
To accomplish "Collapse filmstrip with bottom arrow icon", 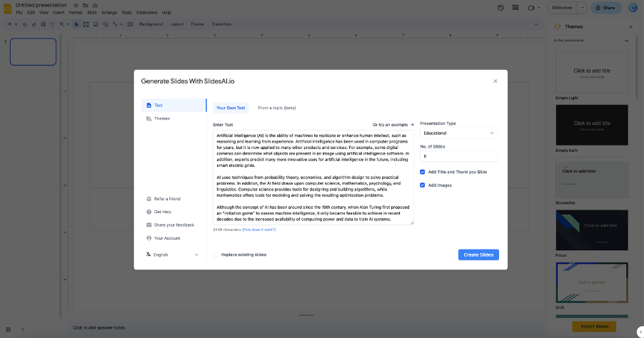I will (x=23, y=329).
